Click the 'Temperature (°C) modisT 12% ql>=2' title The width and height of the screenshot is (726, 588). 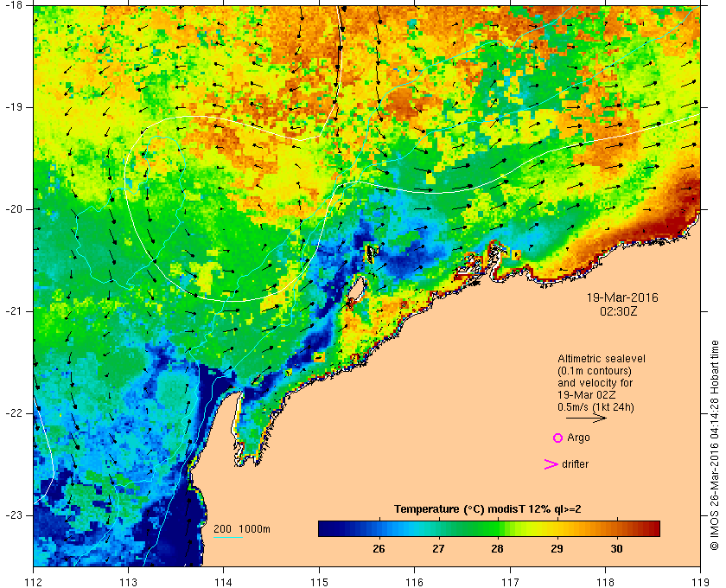click(487, 509)
